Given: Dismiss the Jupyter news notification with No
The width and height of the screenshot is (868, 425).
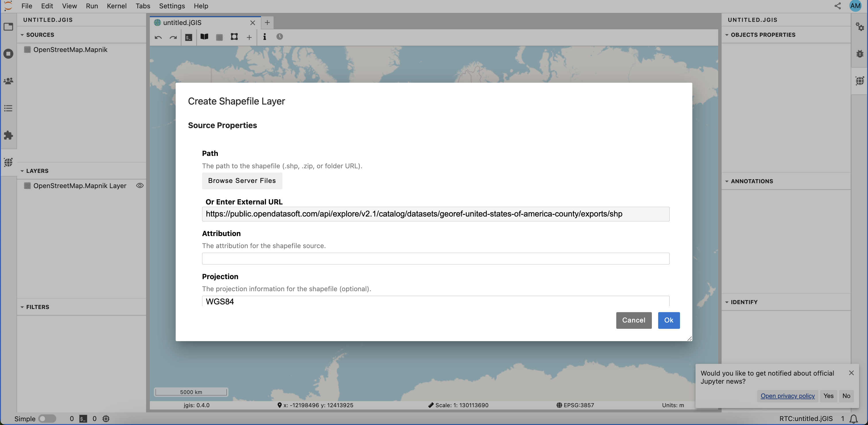Looking at the screenshot, I should (847, 396).
